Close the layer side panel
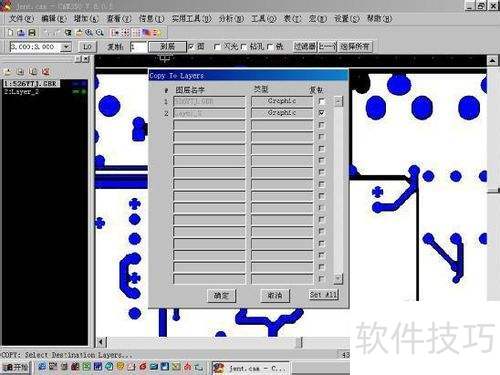 (86, 59)
